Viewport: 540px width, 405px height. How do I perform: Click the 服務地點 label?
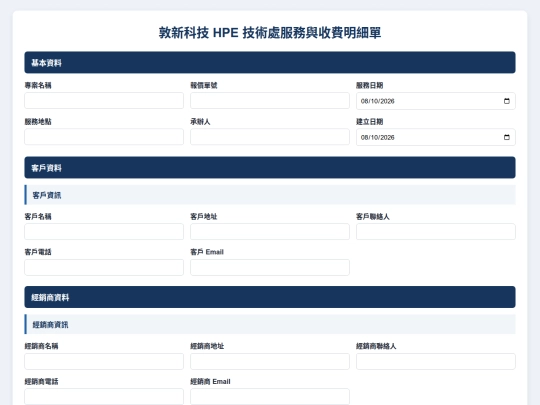coord(38,122)
